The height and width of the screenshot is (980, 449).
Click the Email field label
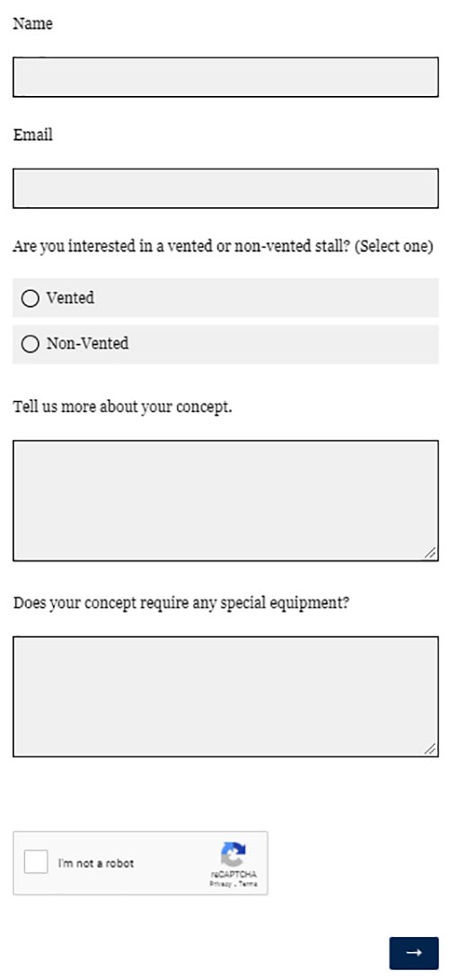pyautogui.click(x=33, y=135)
